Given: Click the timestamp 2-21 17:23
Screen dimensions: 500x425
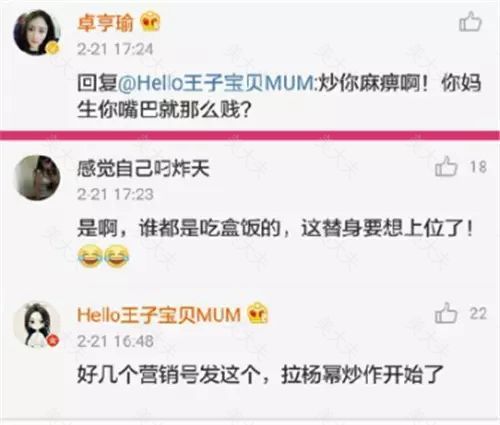Looking at the screenshot, I should [x=115, y=194].
